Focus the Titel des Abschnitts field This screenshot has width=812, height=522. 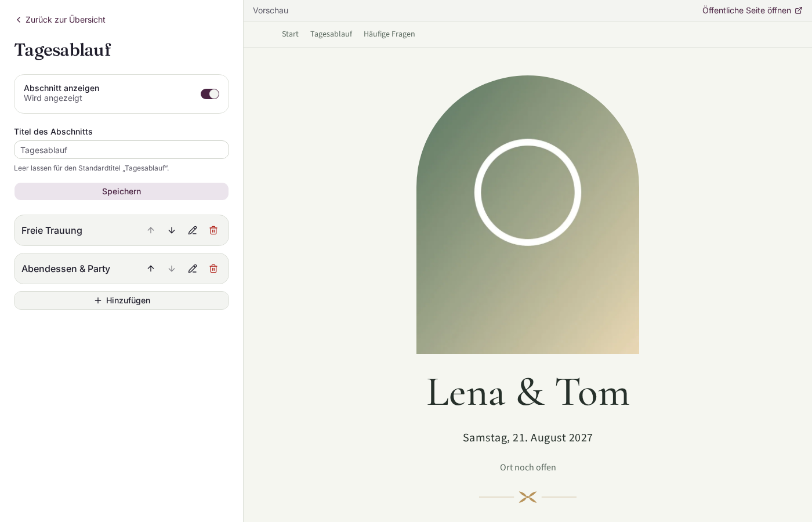pos(121,150)
